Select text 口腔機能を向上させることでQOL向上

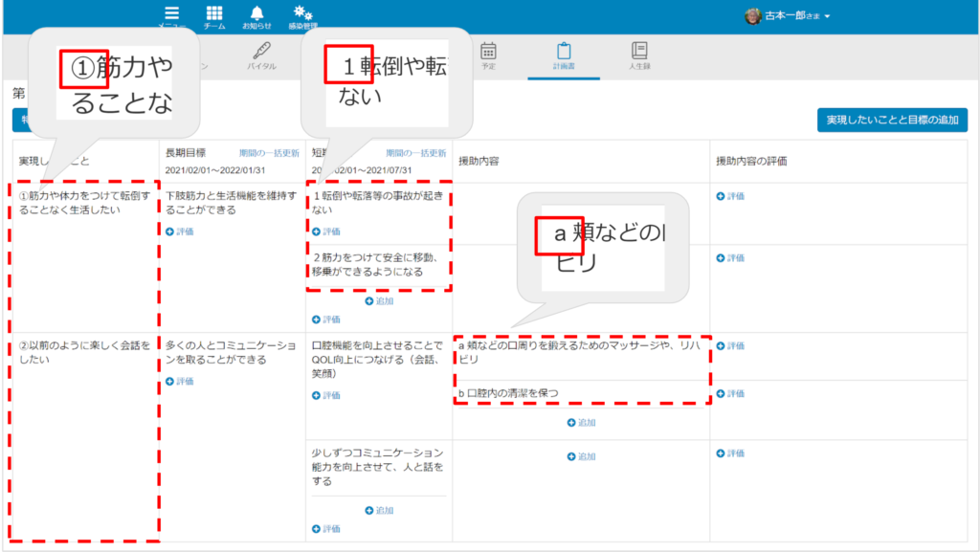[x=377, y=360]
